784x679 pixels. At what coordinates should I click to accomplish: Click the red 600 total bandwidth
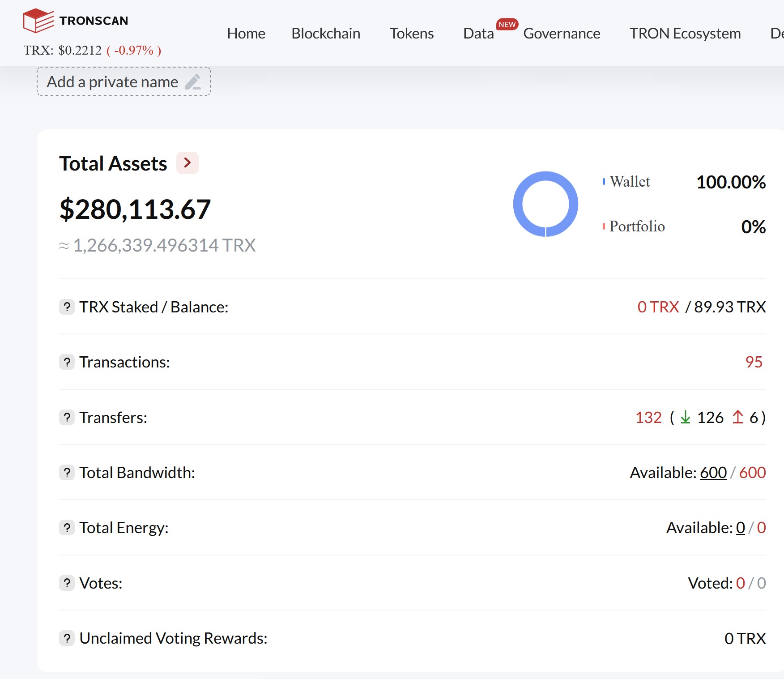tap(752, 473)
